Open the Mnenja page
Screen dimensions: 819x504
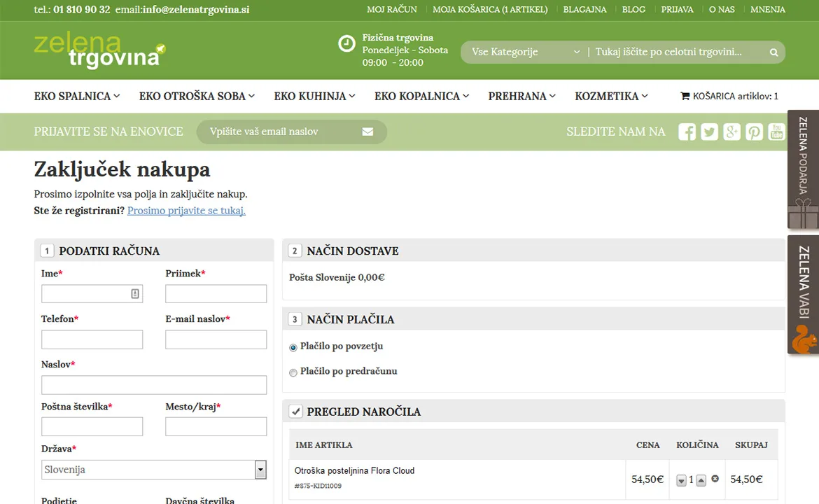point(767,9)
